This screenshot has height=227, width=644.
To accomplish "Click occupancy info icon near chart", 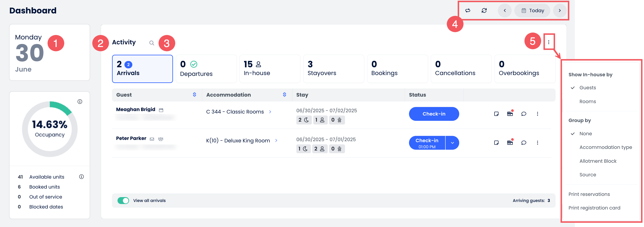I will point(80,102).
